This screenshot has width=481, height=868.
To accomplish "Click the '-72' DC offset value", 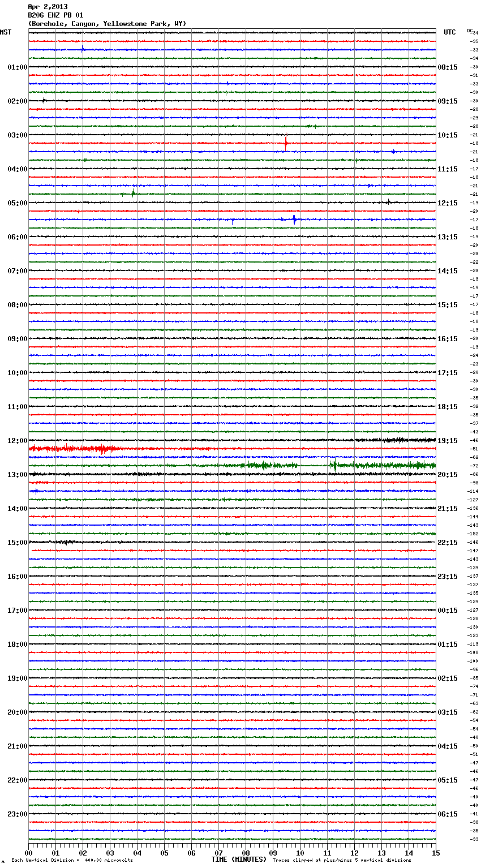I will point(474,466).
